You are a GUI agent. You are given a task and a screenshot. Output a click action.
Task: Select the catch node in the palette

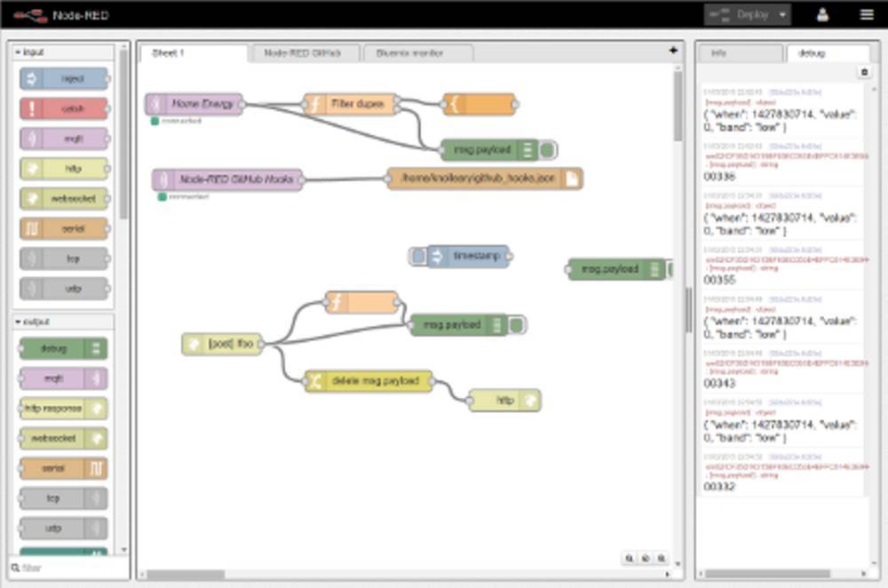point(64,109)
